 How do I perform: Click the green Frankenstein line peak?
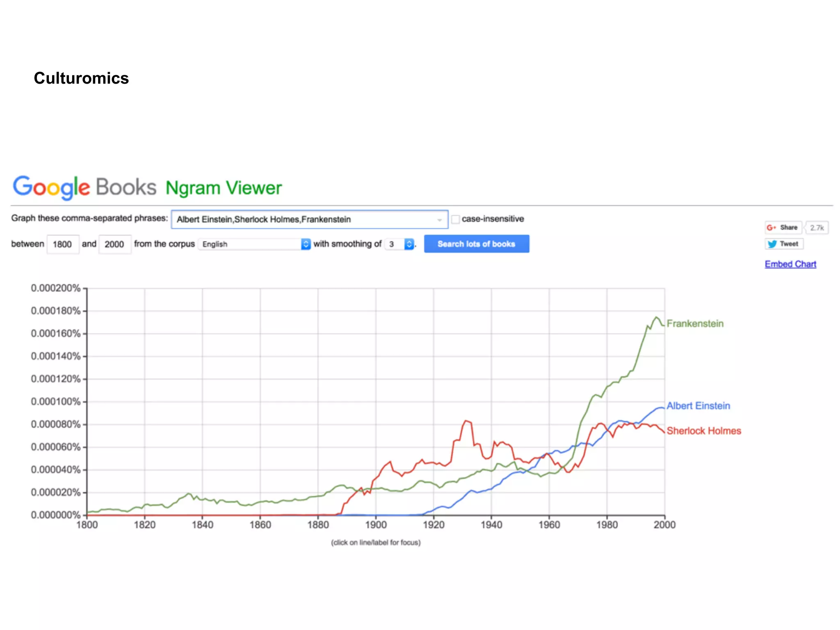656,317
